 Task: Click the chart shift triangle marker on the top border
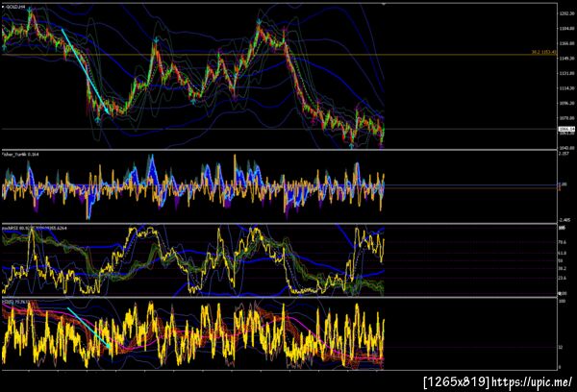tap(384, 4)
